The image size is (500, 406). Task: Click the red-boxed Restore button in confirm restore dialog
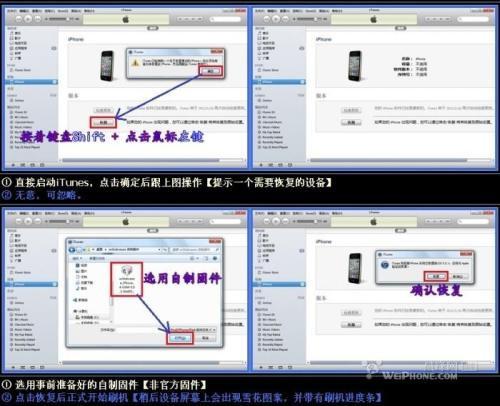[436, 276]
